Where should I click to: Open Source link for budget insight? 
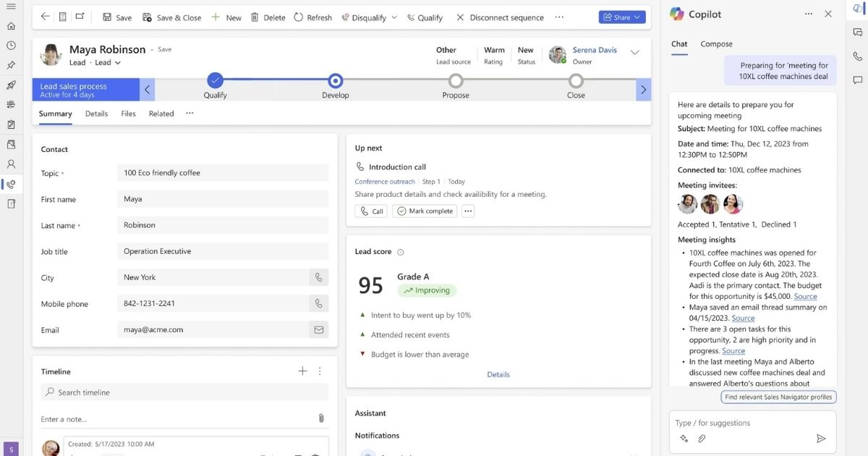[805, 296]
